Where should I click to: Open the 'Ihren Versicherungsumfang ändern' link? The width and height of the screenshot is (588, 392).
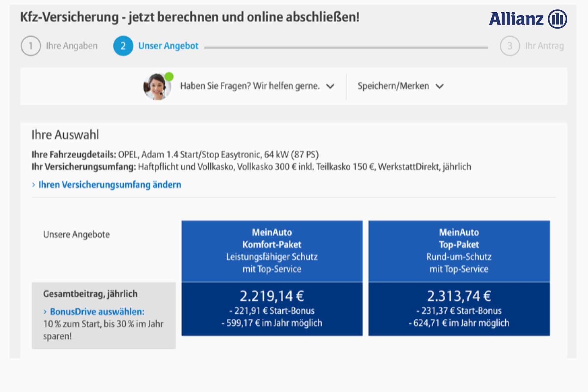click(x=110, y=185)
